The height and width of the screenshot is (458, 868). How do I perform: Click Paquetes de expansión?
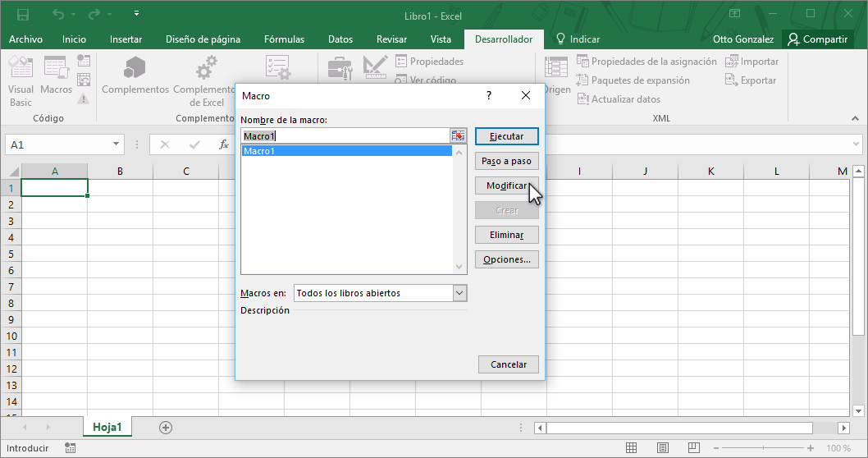pyautogui.click(x=633, y=80)
